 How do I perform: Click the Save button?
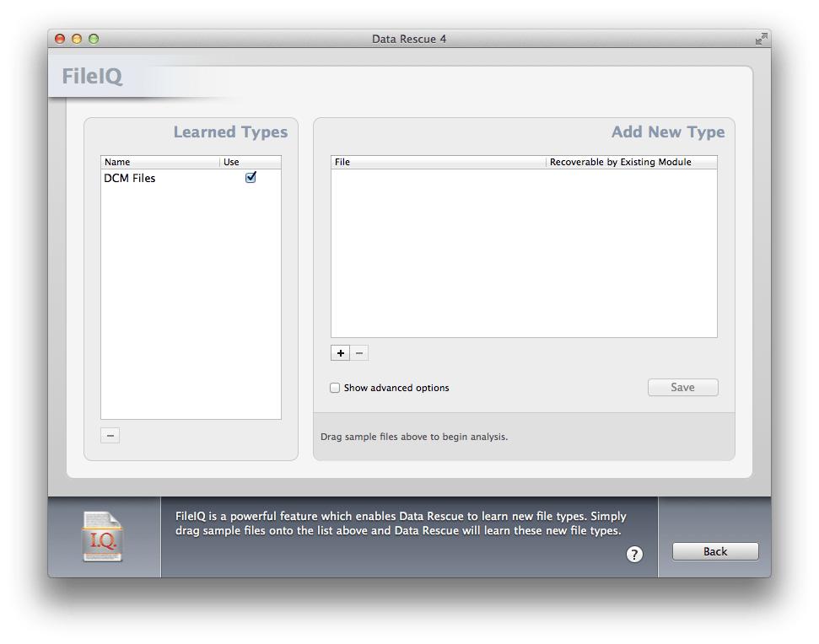point(682,387)
